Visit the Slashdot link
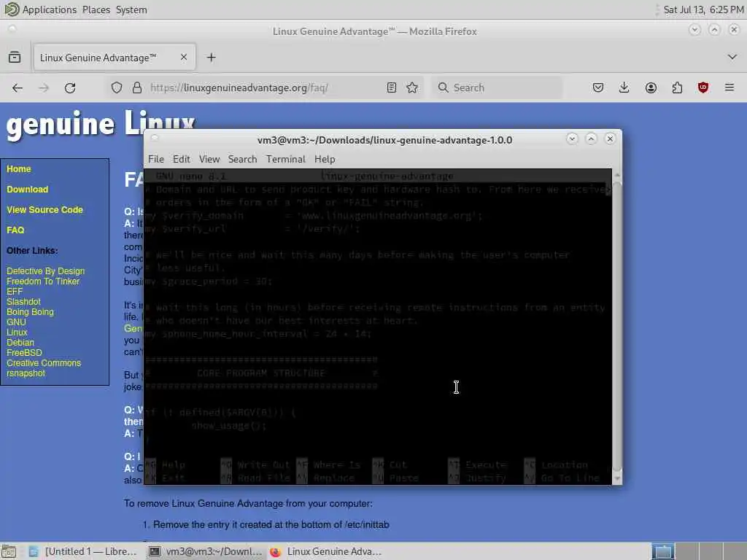Image resolution: width=747 pixels, height=560 pixels. click(23, 302)
